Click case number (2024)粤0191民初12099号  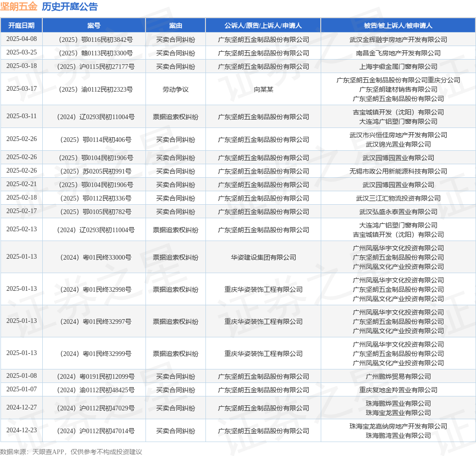96,376
